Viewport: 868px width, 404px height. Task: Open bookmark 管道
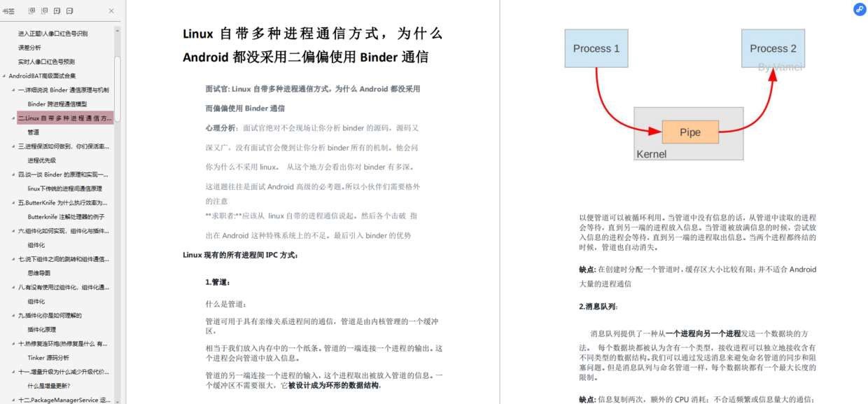[x=34, y=132]
